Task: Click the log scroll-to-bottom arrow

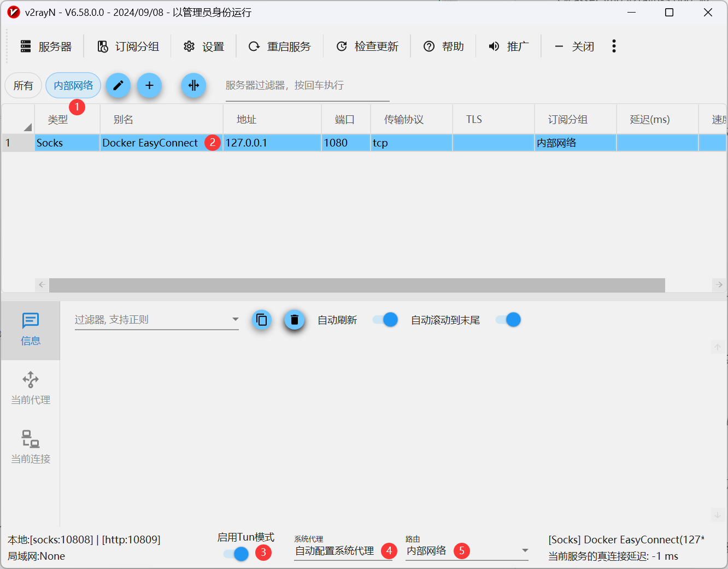Action: (718, 515)
